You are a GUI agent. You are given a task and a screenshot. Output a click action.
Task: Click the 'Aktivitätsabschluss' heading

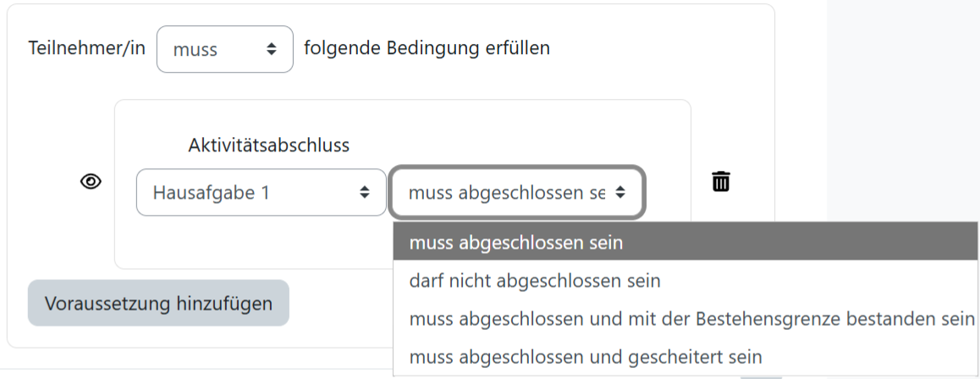268,146
